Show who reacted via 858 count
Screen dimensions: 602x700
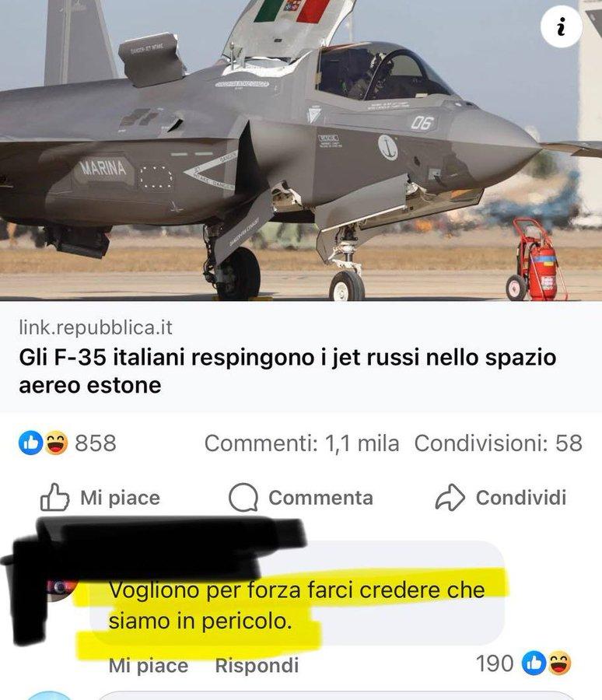pos(95,443)
